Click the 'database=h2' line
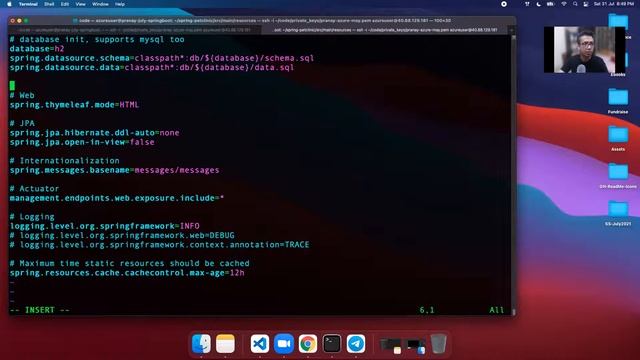Viewport: 640px width, 360px height. click(x=37, y=49)
